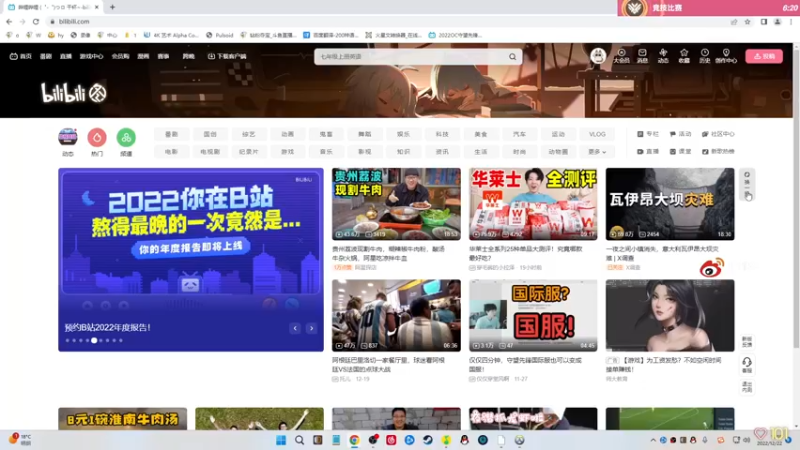800x450 pixels.
Task: Open the 国际服 国服 video thumbnail
Action: tap(533, 315)
